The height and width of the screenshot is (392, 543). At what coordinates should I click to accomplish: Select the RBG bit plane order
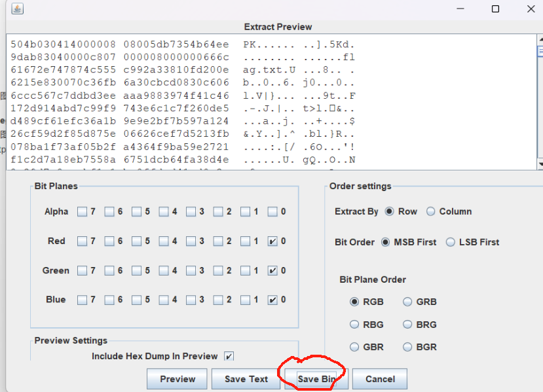coord(355,325)
